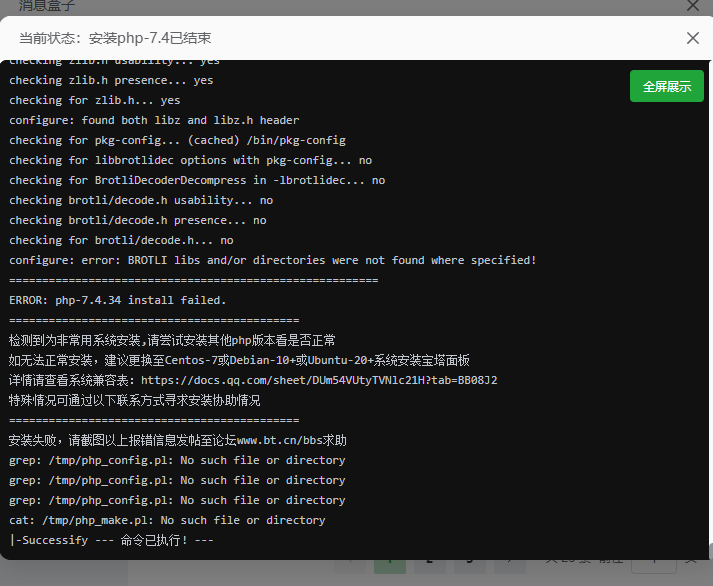Select 'checking for pkg-config... (cached)' line
713x586 pixels.
point(177,140)
